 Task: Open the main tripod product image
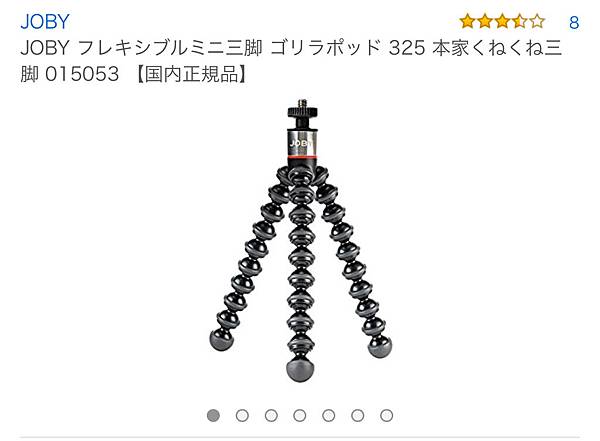[301, 241]
